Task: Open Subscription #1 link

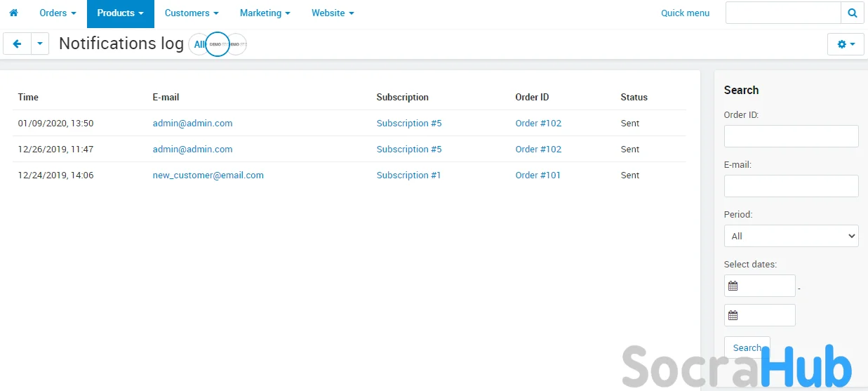Action: pyautogui.click(x=408, y=175)
